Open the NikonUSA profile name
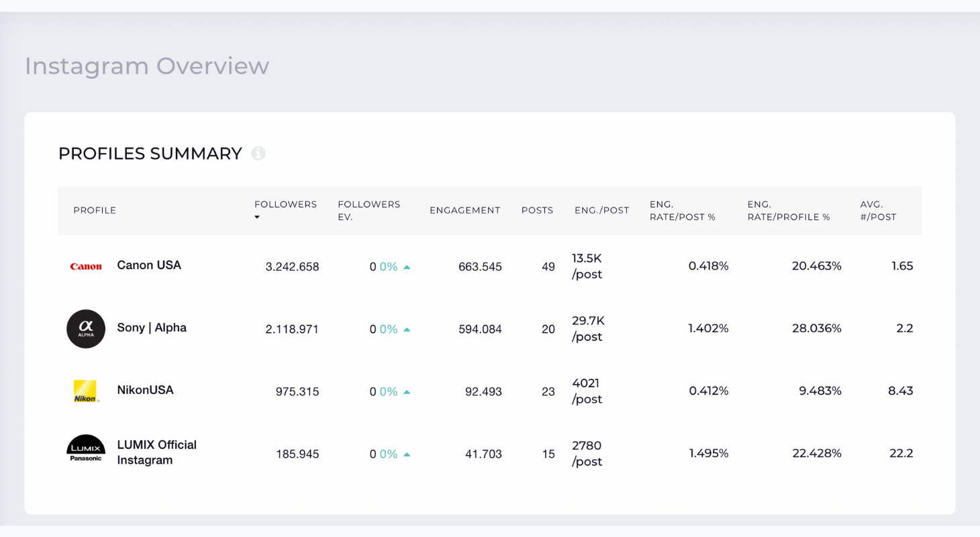Viewport: 980px width, 537px height. (145, 390)
